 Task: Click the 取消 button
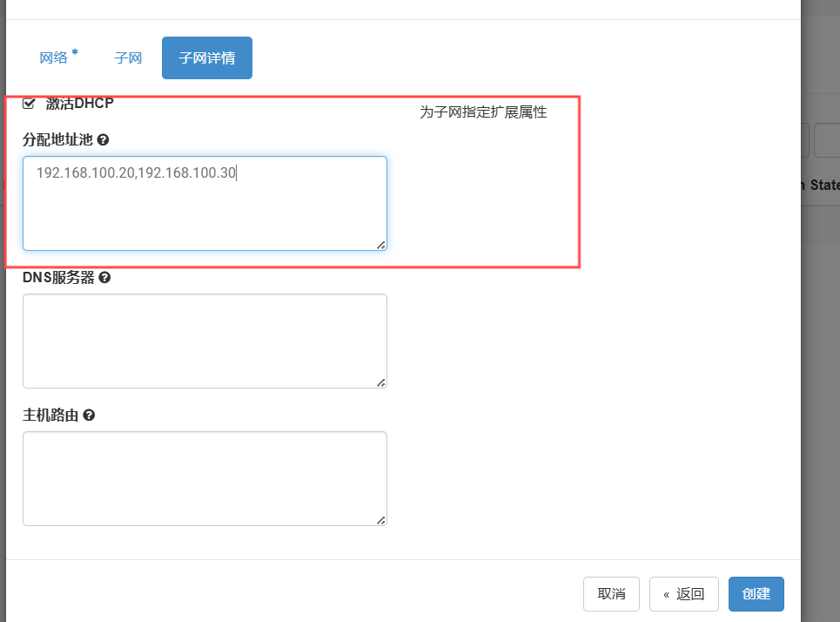pyautogui.click(x=611, y=594)
